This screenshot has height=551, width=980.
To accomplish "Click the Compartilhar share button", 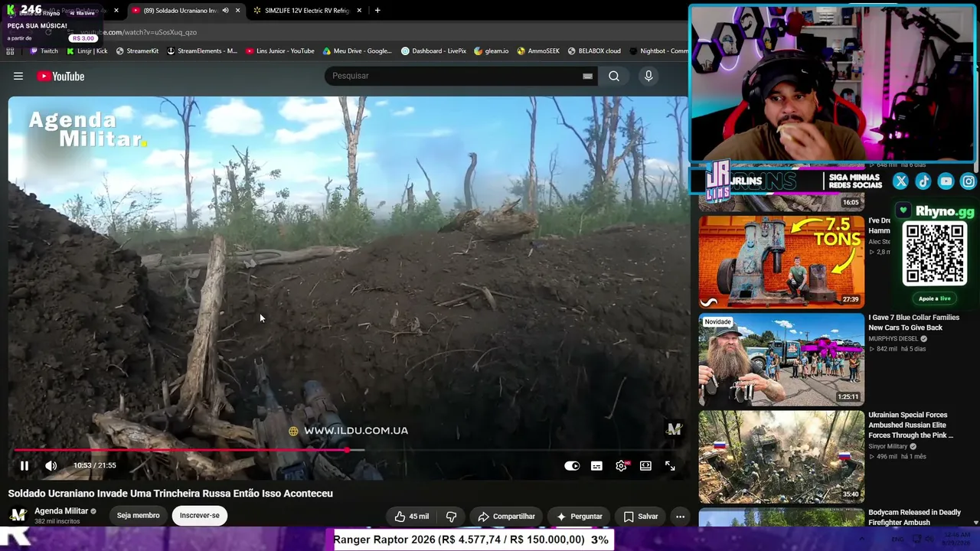I will (506, 517).
